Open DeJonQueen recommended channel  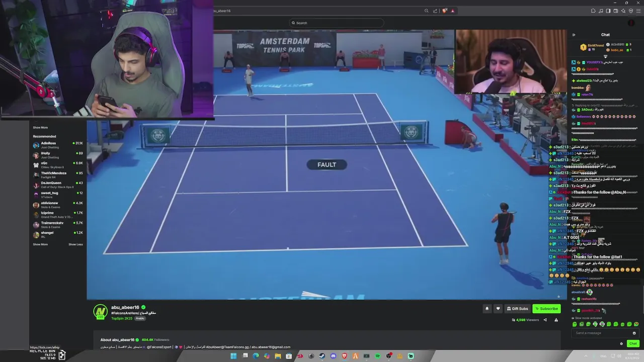tap(58, 185)
